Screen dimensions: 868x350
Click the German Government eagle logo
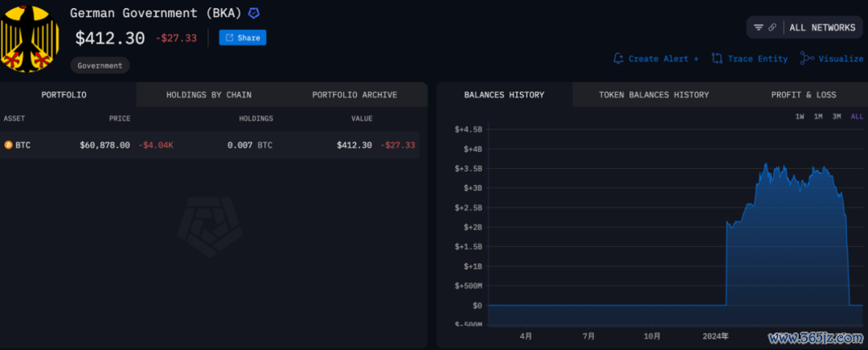point(30,39)
